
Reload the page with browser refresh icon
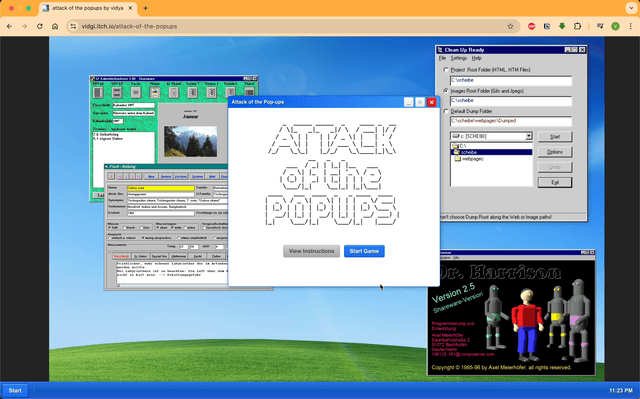(x=40, y=26)
